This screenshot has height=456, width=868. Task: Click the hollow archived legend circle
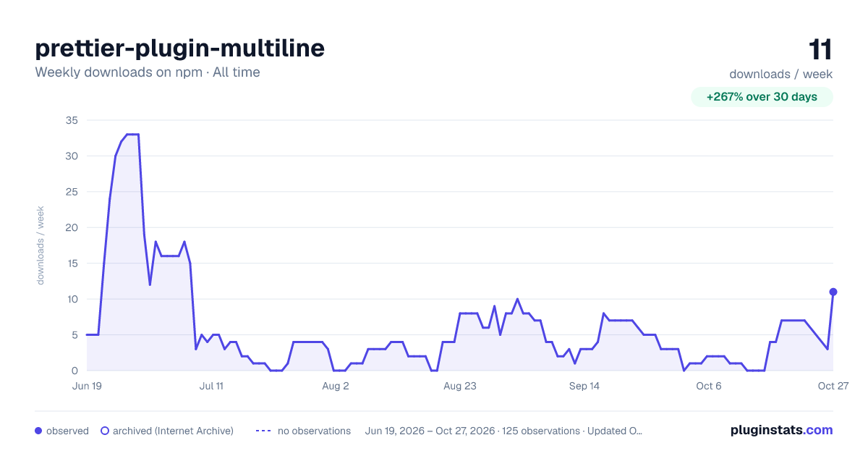click(105, 431)
